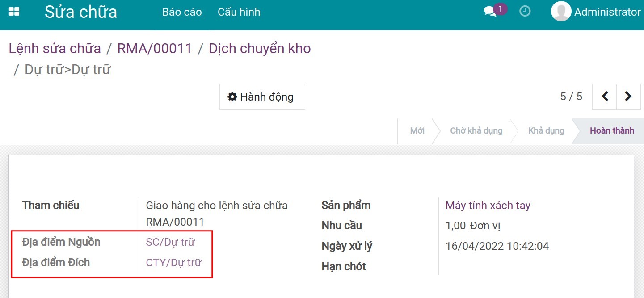Image resolution: width=644 pixels, height=298 pixels.
Task: Go to RMA/00011 breadcrumb
Action: click(155, 48)
